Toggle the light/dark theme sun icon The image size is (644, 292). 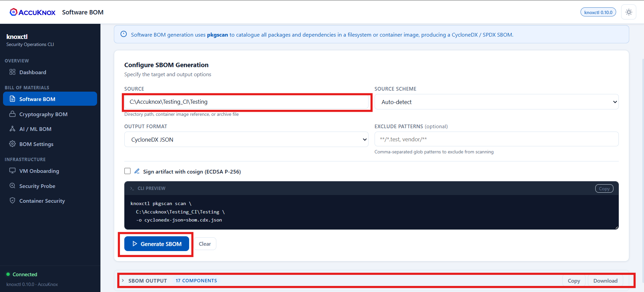629,12
